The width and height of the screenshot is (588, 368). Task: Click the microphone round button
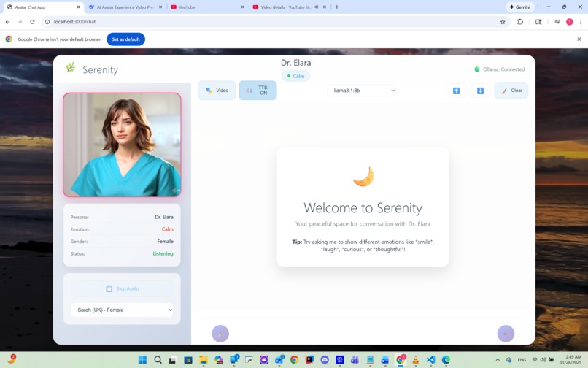[220, 334]
